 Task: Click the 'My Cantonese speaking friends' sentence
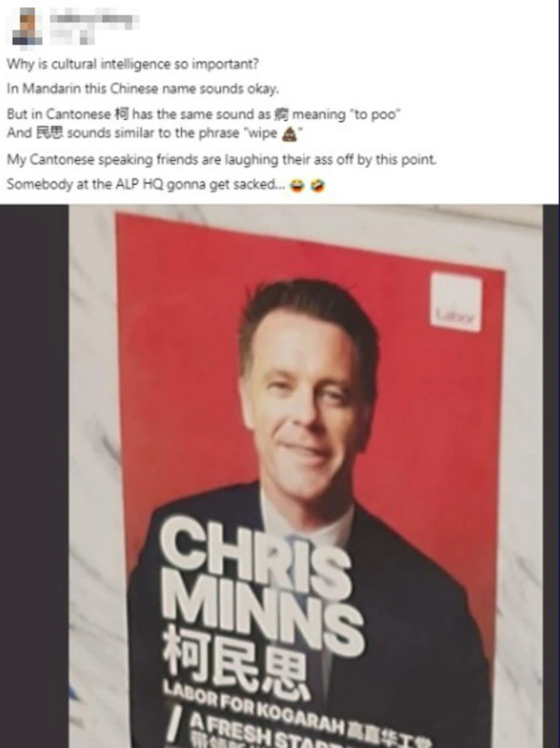pyautogui.click(x=222, y=160)
